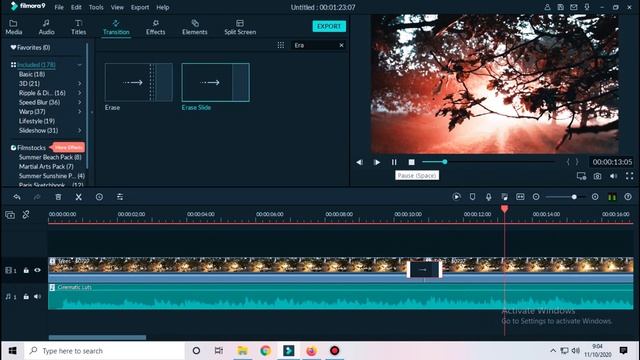Switch to the Audio tab
This screenshot has width=640, height=360.
point(46,27)
